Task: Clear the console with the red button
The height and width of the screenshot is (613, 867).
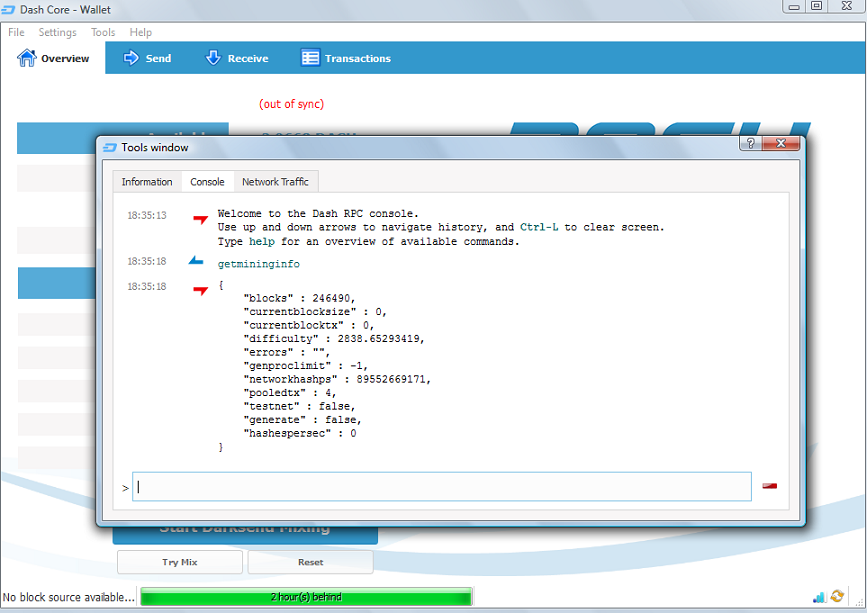Action: click(770, 486)
